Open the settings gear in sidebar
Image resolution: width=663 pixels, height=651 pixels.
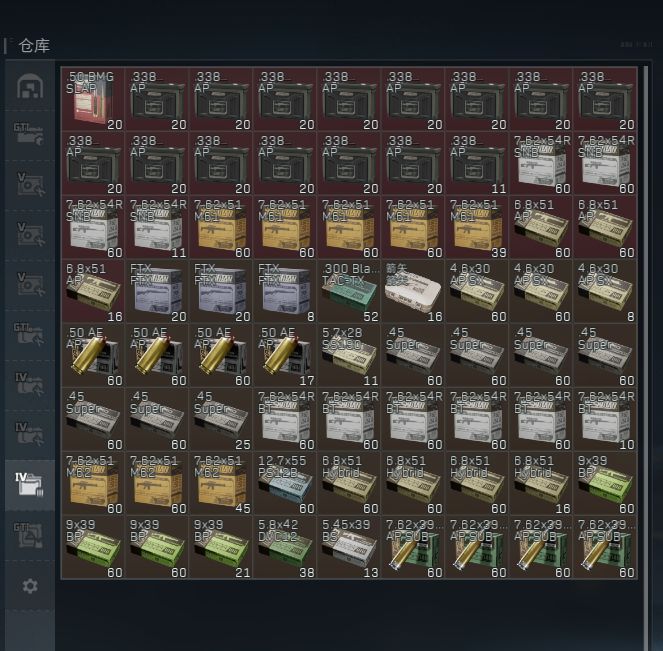(x=30, y=586)
